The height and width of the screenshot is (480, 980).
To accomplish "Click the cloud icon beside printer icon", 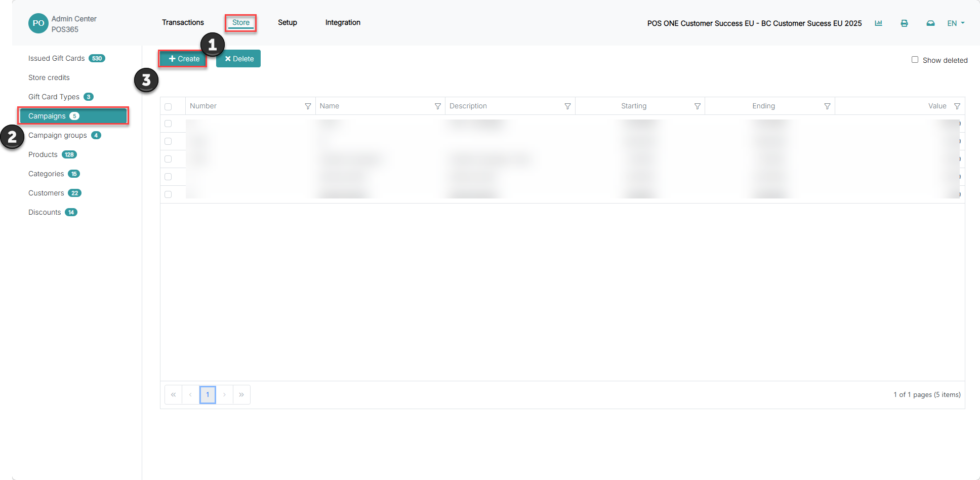I will pos(930,23).
